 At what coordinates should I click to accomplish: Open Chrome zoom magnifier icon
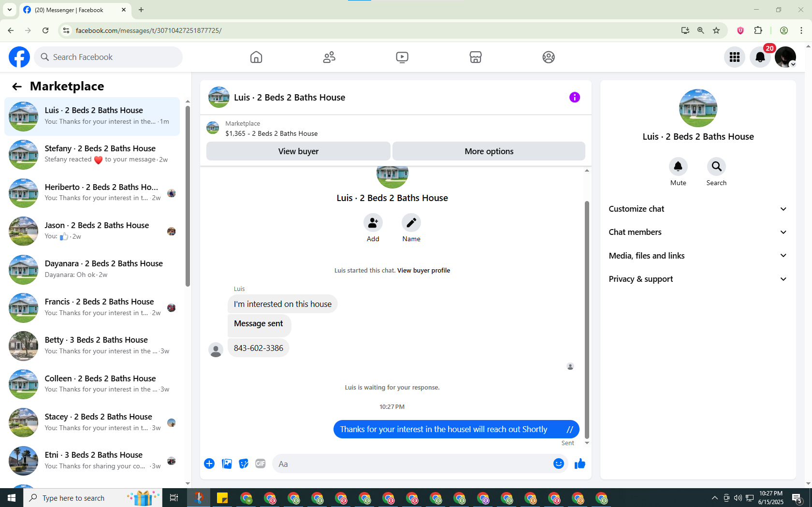(701, 30)
